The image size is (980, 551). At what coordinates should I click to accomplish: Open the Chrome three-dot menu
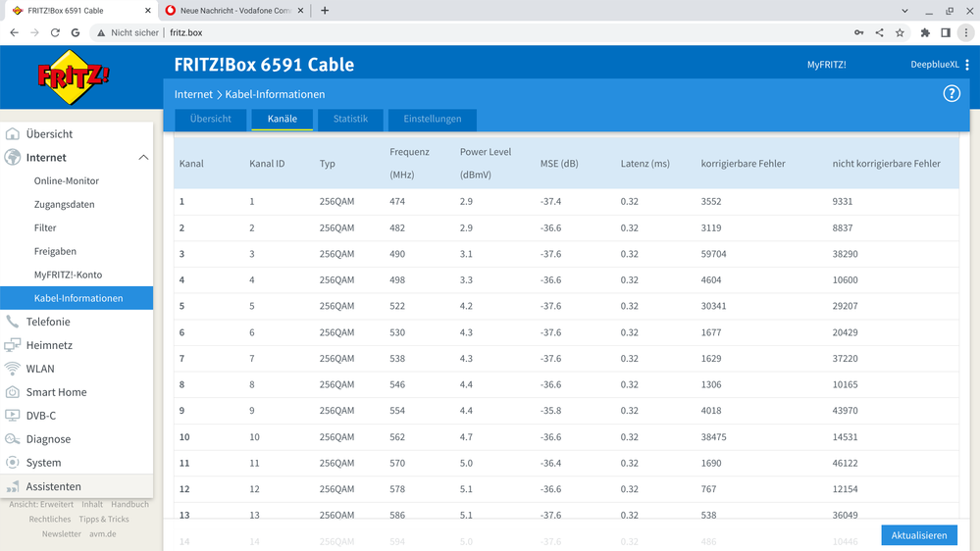[966, 32]
